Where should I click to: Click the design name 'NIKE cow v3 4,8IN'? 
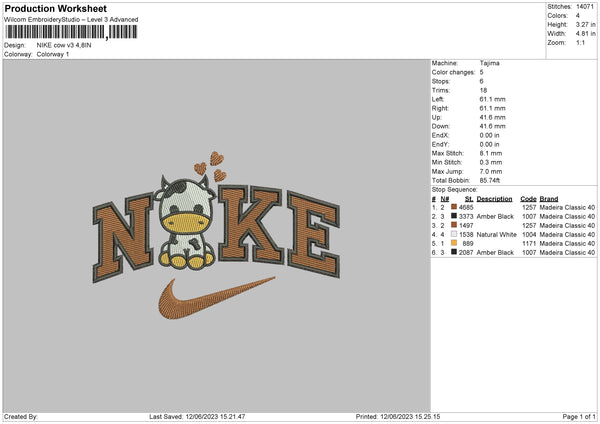point(64,45)
